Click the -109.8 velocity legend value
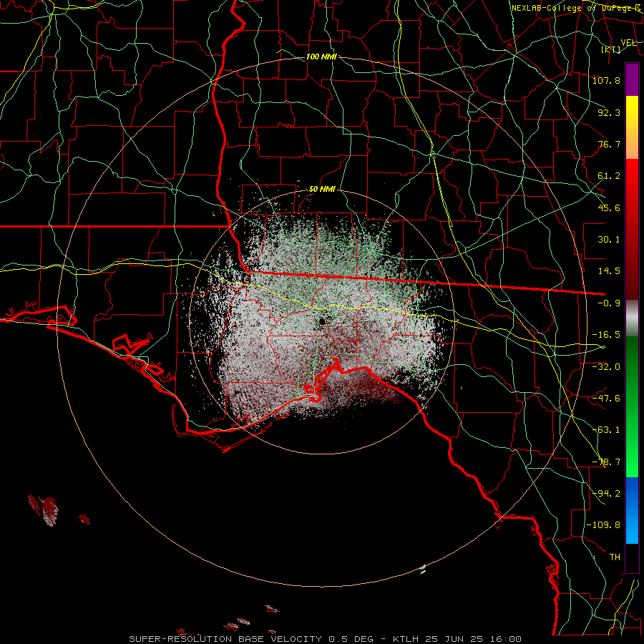This screenshot has height=644, width=644. point(604,525)
